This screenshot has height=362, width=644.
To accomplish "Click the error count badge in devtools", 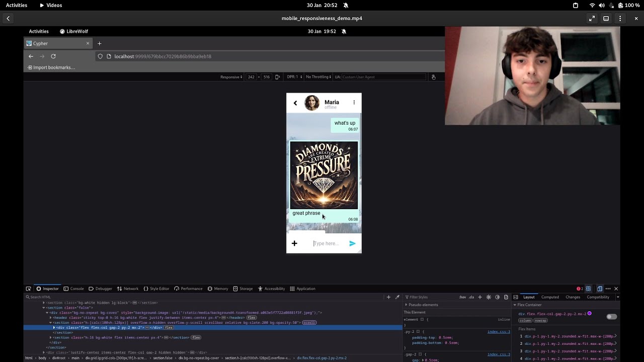I will point(580,289).
